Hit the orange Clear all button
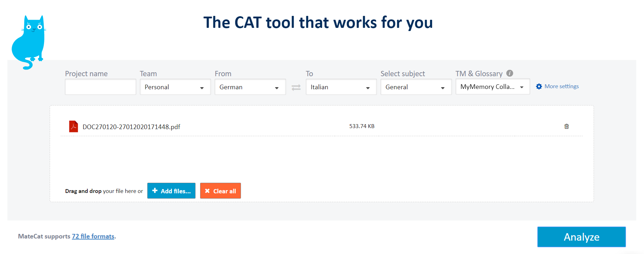This screenshot has width=644, height=254. [221, 191]
